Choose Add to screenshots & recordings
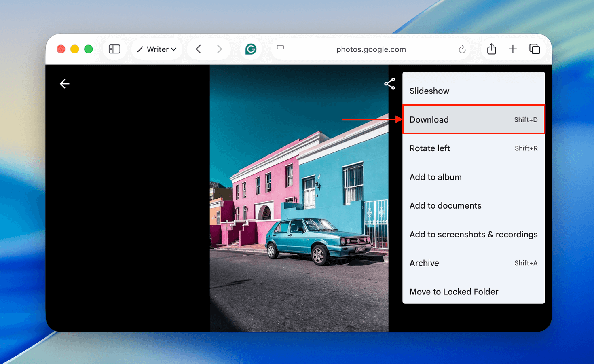The height and width of the screenshot is (364, 594). [473, 235]
